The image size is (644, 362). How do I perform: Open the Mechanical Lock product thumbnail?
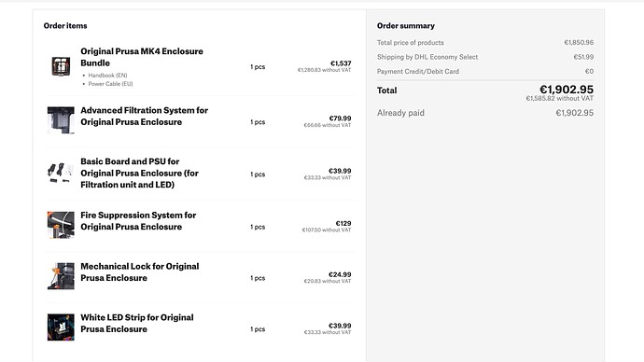[x=61, y=276]
